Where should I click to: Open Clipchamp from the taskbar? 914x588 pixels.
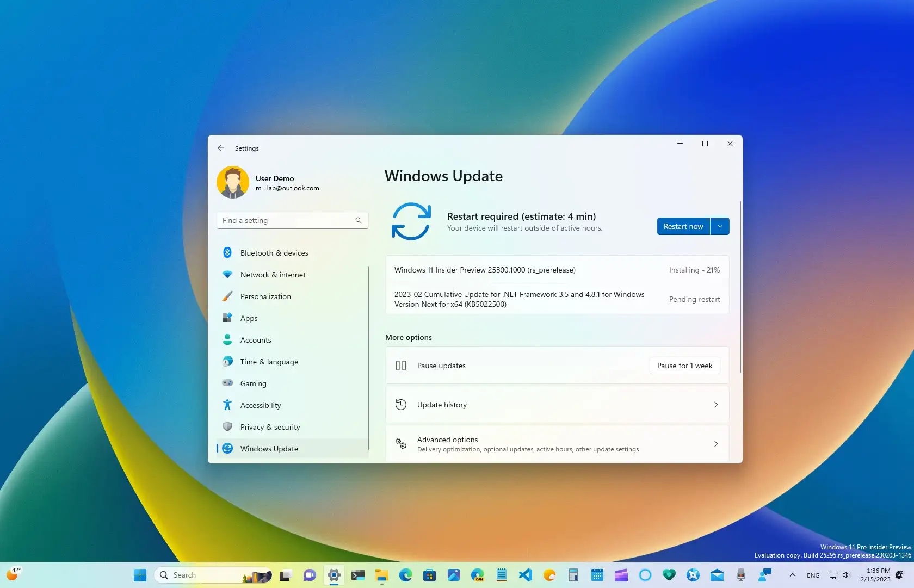pos(621,575)
